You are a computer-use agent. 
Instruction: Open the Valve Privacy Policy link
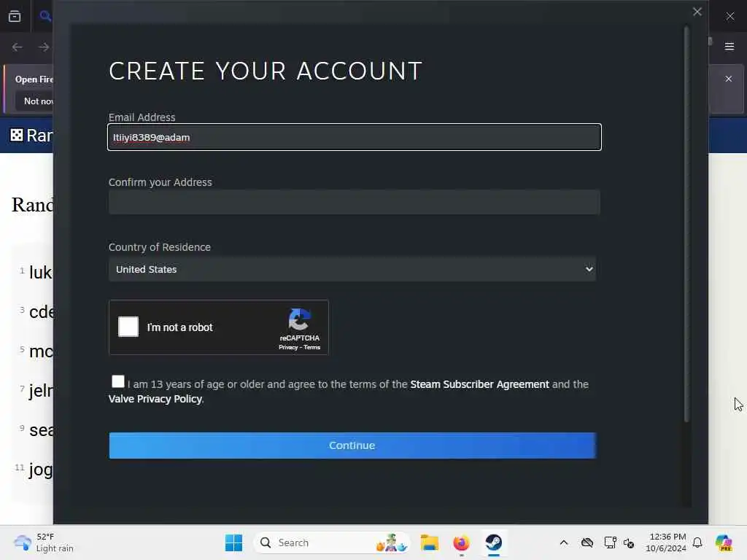pos(155,399)
